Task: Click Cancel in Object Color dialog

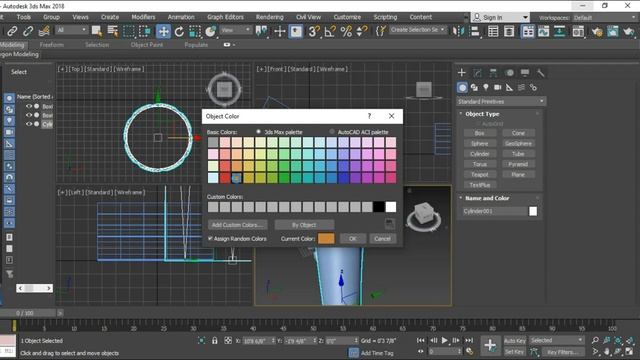Action: tap(382, 239)
